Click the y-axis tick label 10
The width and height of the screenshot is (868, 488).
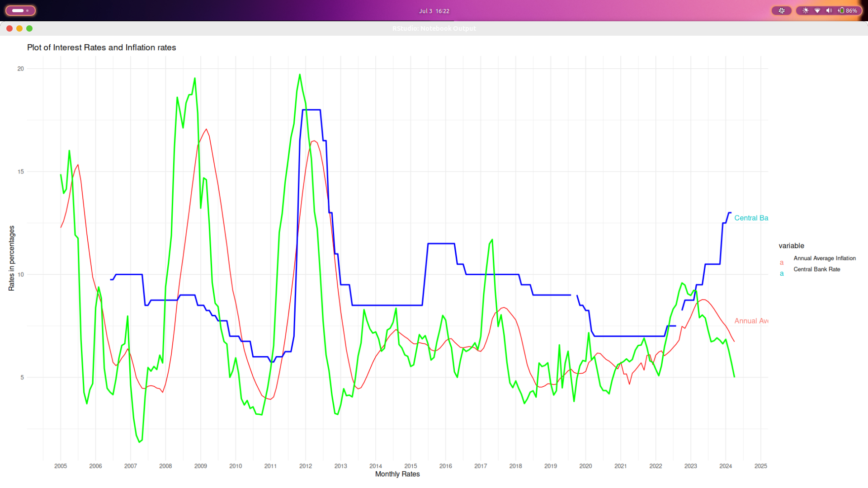point(20,275)
